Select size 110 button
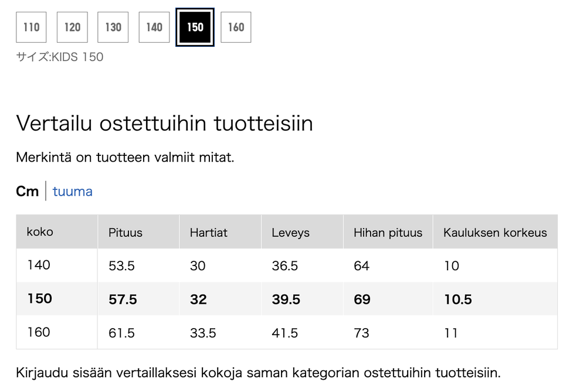The image size is (563, 392). [31, 27]
